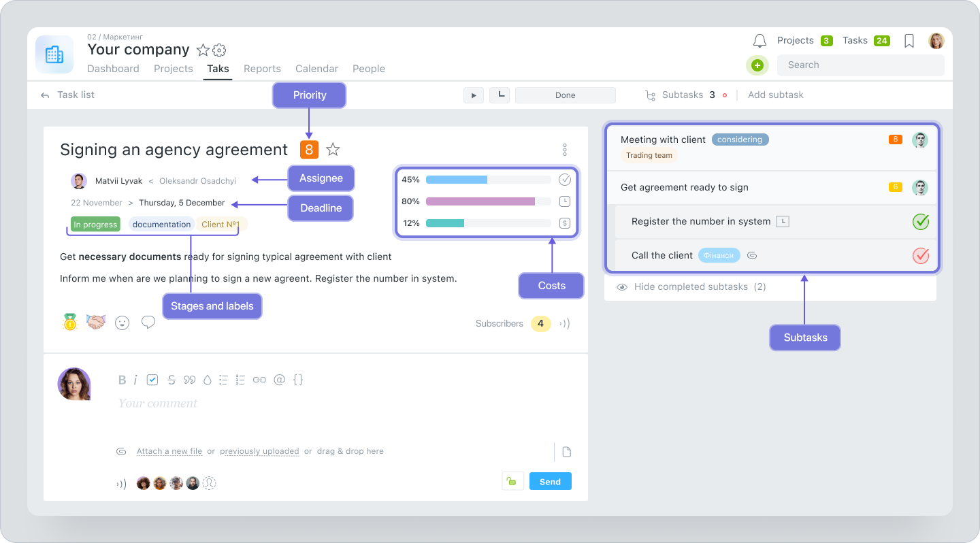Open the Calendar section
Screen dimensions: 980x543
(316, 69)
